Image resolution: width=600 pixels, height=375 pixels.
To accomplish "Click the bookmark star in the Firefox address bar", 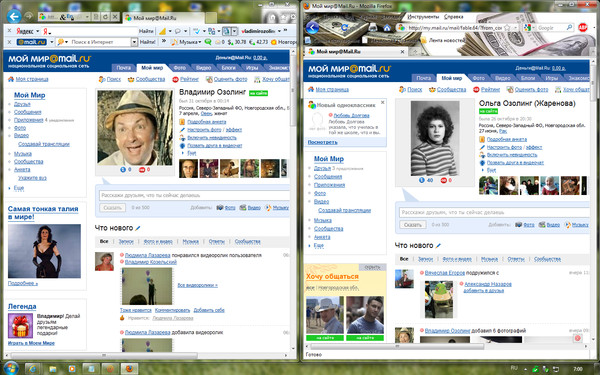I will 507,28.
